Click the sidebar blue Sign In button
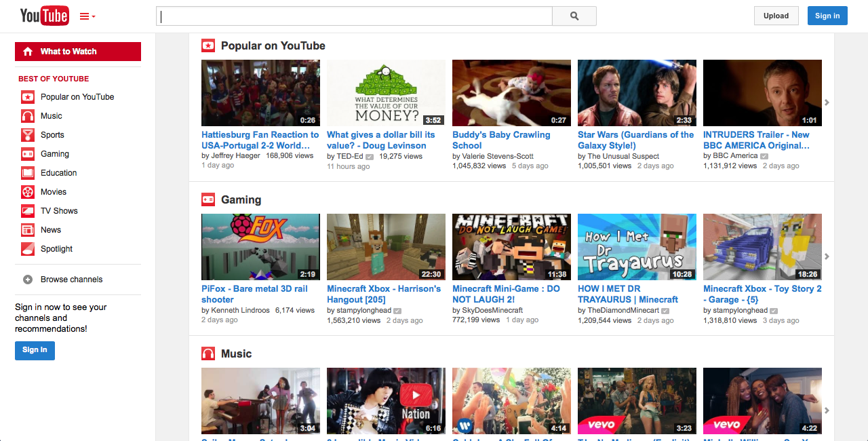This screenshot has width=868, height=441. pyautogui.click(x=35, y=350)
